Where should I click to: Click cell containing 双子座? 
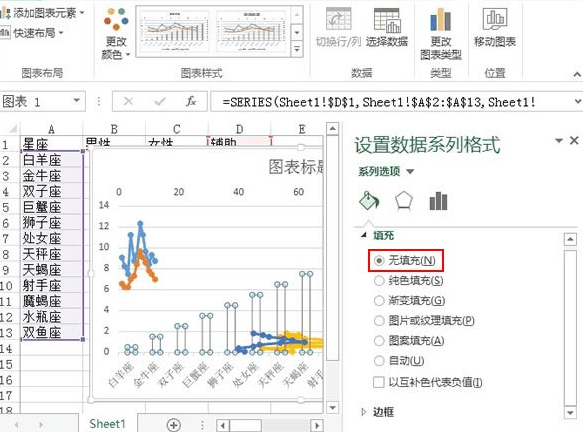point(51,191)
